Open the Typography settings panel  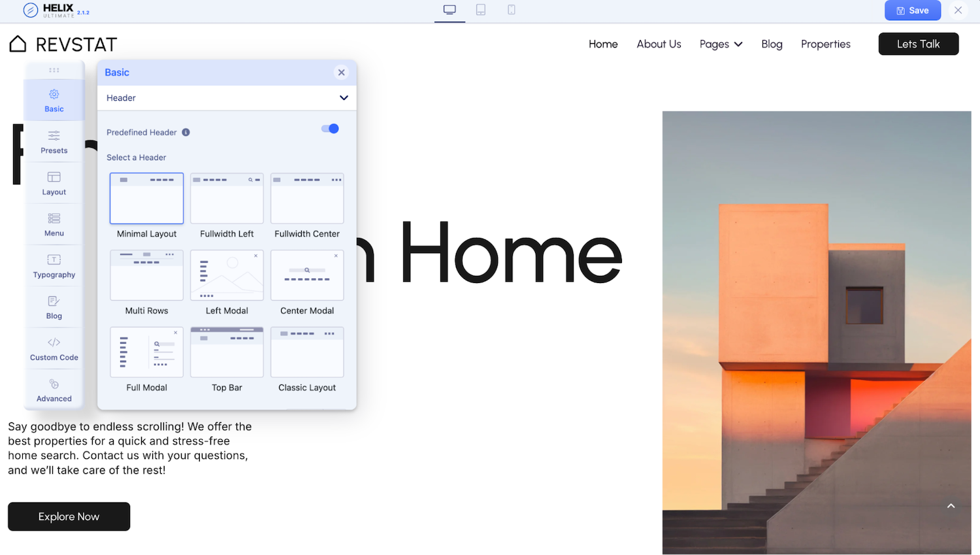(x=54, y=266)
